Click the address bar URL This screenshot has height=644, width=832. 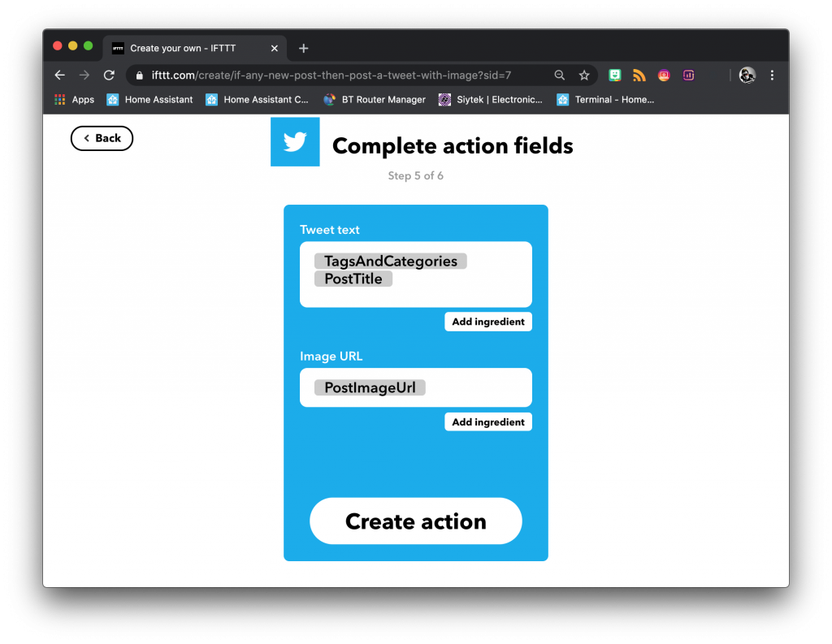[x=331, y=76]
